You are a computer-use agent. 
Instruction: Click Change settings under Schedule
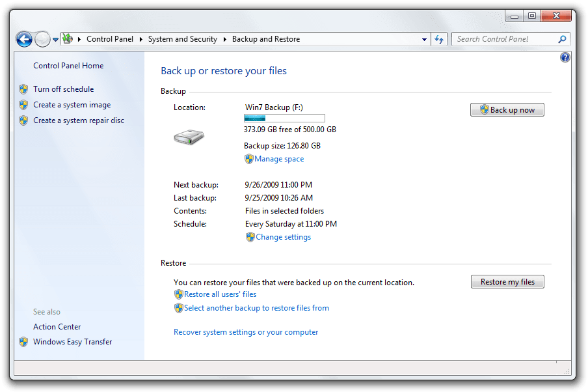(282, 237)
